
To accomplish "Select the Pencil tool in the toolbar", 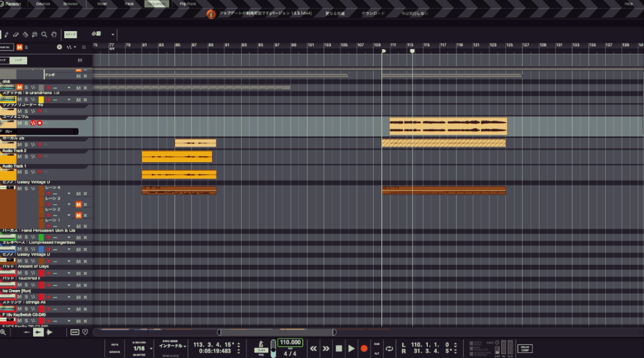I will [x=6, y=34].
